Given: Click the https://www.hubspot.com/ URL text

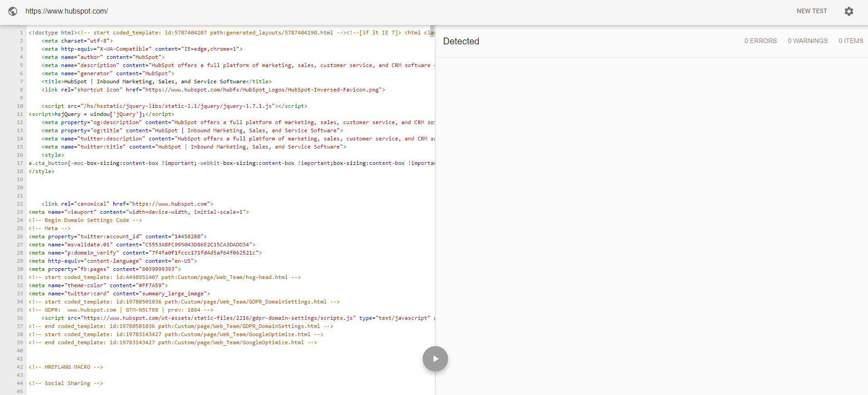Looking at the screenshot, I should click(x=67, y=11).
